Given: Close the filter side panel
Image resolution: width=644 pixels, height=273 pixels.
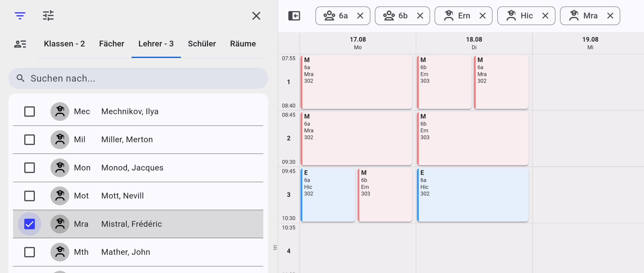Looking at the screenshot, I should [x=256, y=16].
